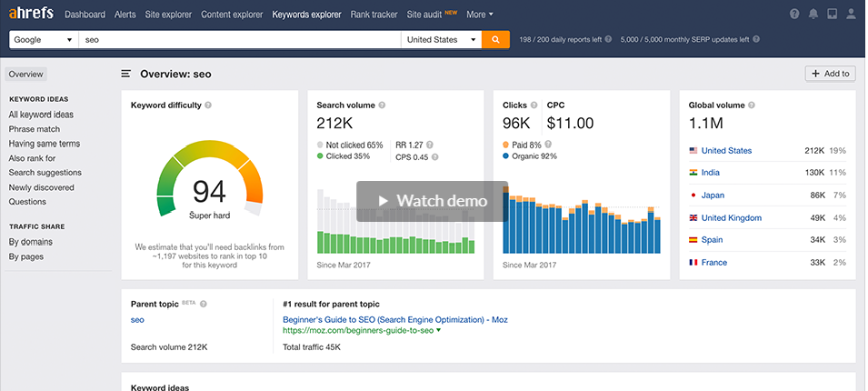Open India in Global volume list
This screenshot has width=868, height=391.
click(x=710, y=173)
